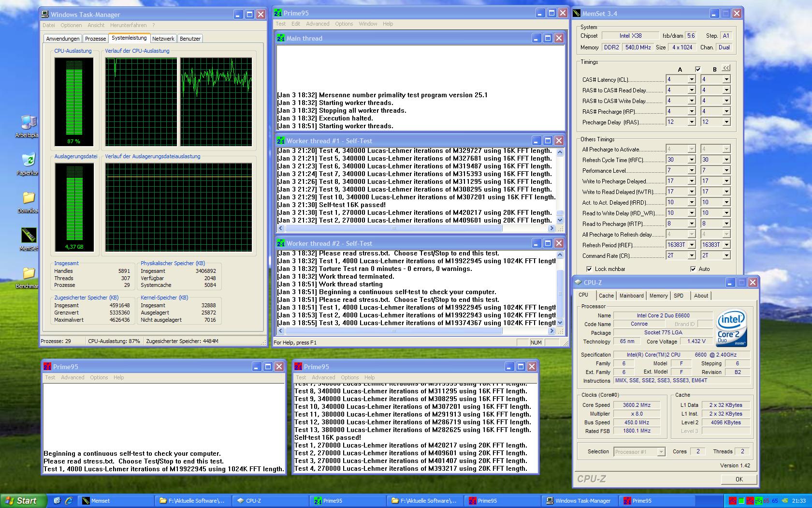Open Refresh Cycle Time (tRFC) dropdown column A
Image resolution: width=812 pixels, height=508 pixels.
(692, 160)
